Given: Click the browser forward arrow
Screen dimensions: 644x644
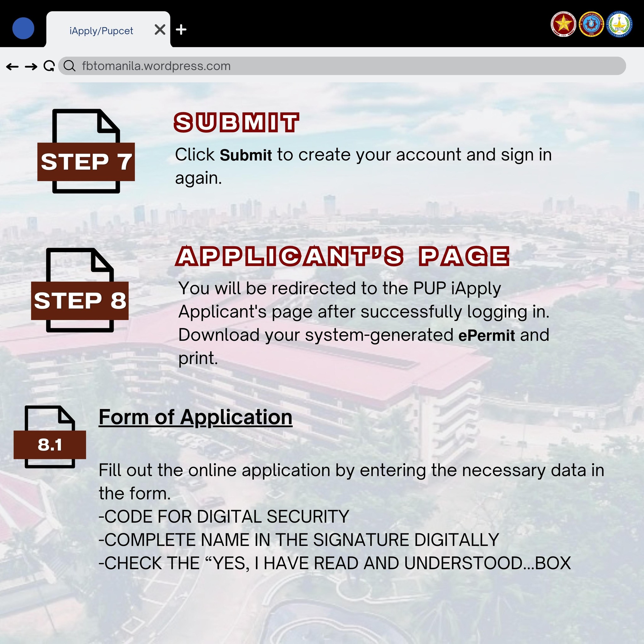Looking at the screenshot, I should coord(31,66).
